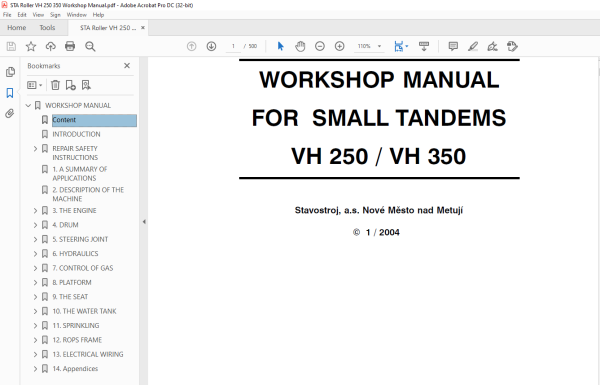
Task: Toggle the Page Thumbnails panel icon
Action: (x=10, y=72)
